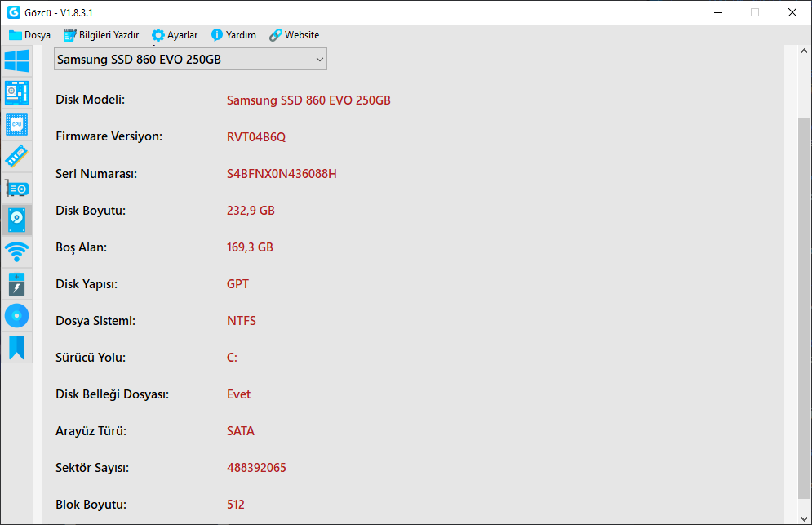Click the Arayüz Türü label
This screenshot has height=525, width=812.
91,431
